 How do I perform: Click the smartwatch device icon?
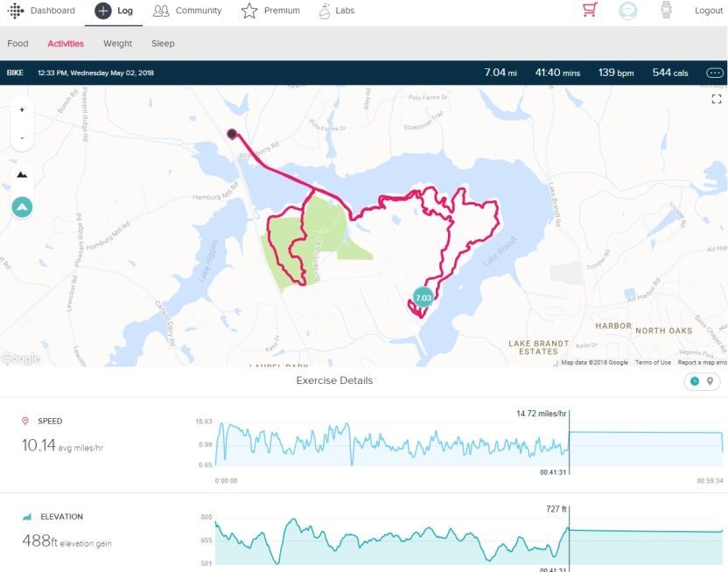coord(666,10)
